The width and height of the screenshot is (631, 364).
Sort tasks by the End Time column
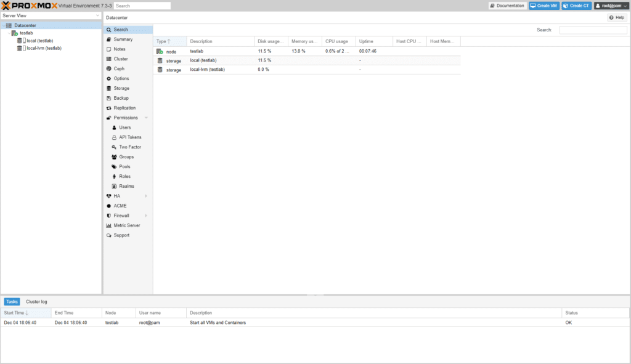pos(76,313)
